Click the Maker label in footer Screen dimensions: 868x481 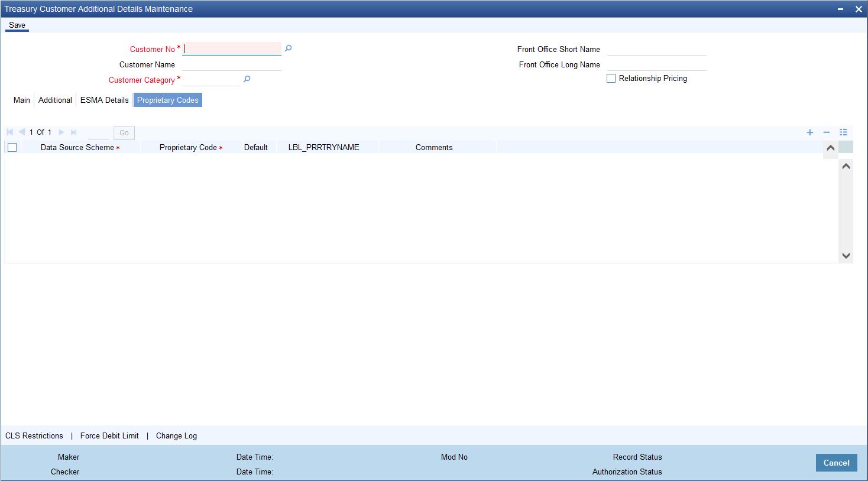pyautogui.click(x=69, y=457)
